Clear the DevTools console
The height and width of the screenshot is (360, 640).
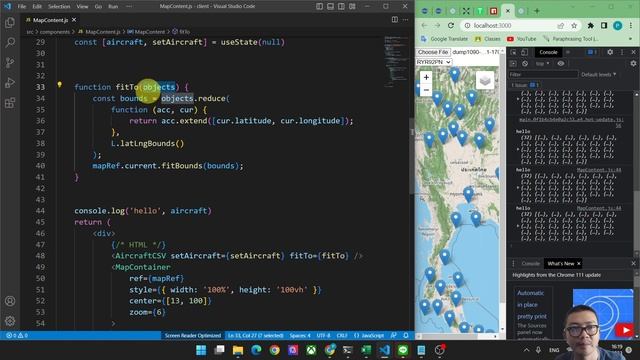point(525,64)
